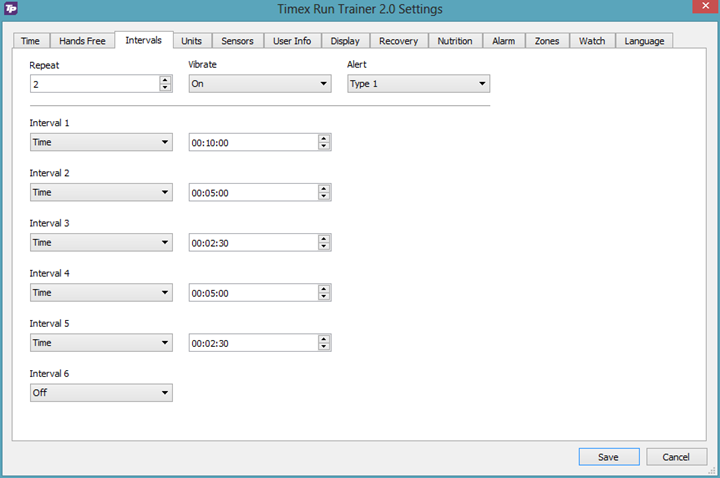Open the Interval 5 type dropdown

(101, 343)
